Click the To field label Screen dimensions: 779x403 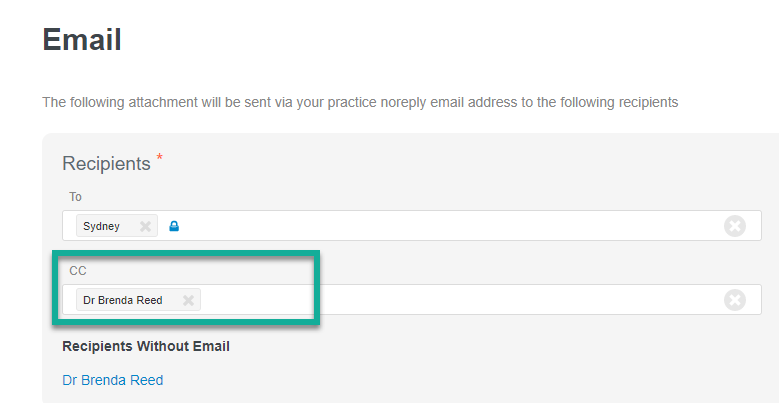pos(76,197)
